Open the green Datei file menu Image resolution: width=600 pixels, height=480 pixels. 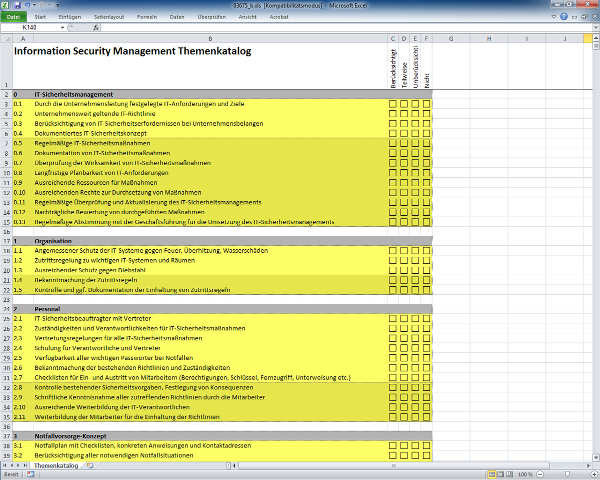pyautogui.click(x=14, y=17)
